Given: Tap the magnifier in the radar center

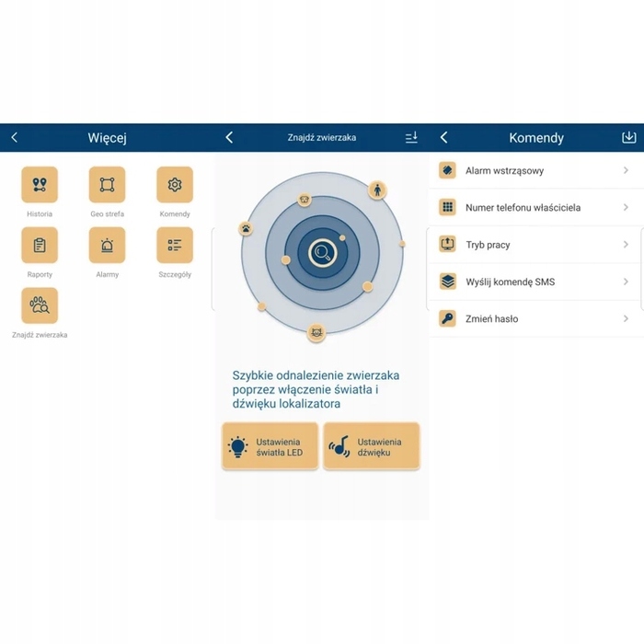Looking at the screenshot, I should click(x=322, y=250).
